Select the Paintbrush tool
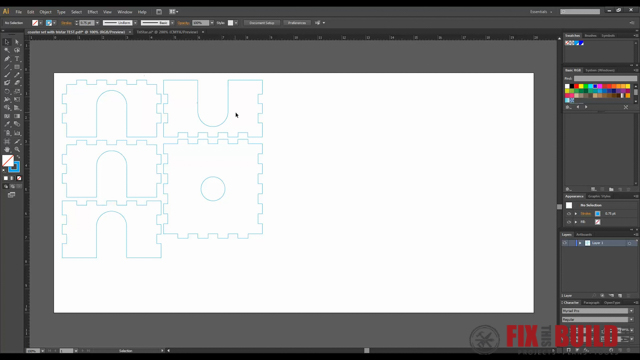 [7, 75]
